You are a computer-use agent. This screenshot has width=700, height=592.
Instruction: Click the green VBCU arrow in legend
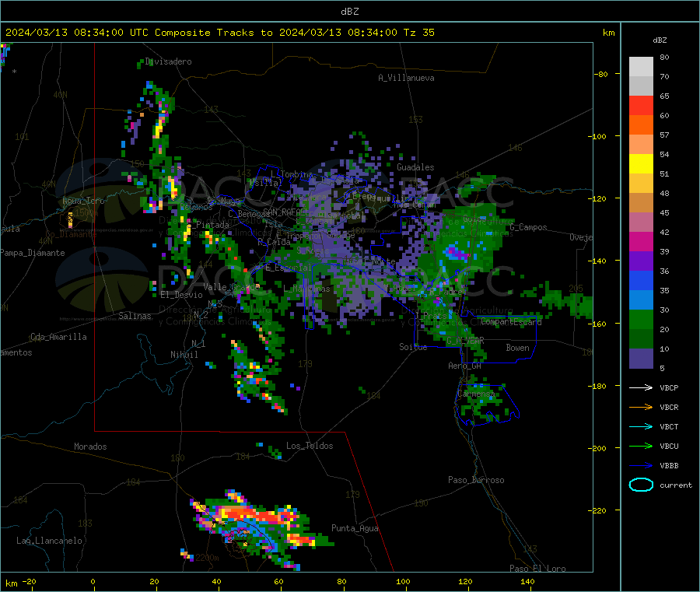tap(641, 446)
